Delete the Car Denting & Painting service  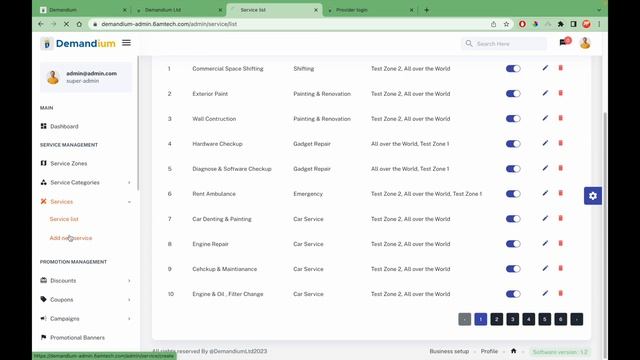pyautogui.click(x=560, y=218)
